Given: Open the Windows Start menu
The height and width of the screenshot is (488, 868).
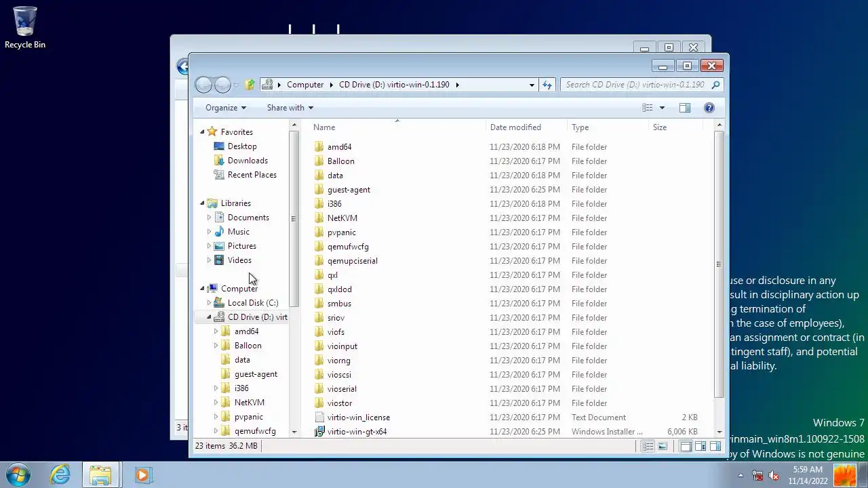Looking at the screenshot, I should click(x=18, y=474).
